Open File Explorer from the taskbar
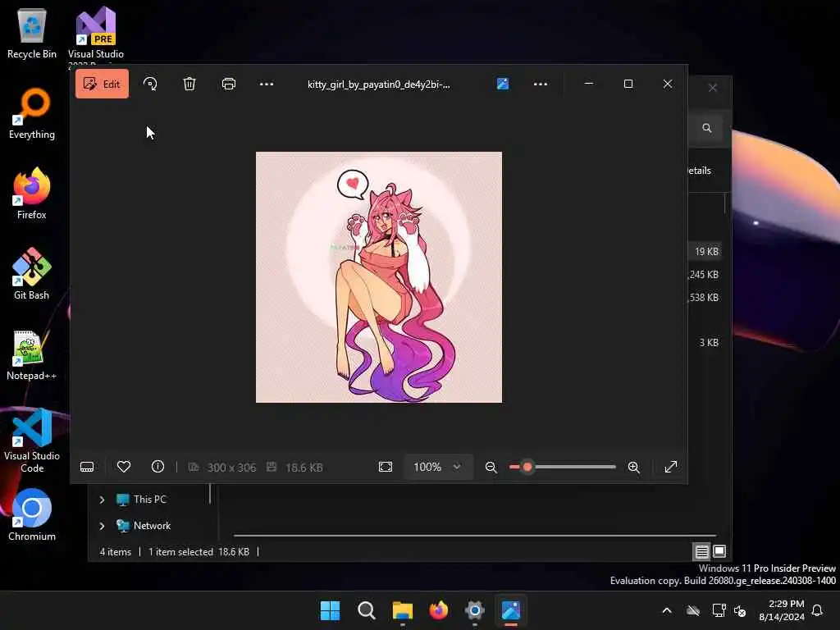 coord(402,610)
